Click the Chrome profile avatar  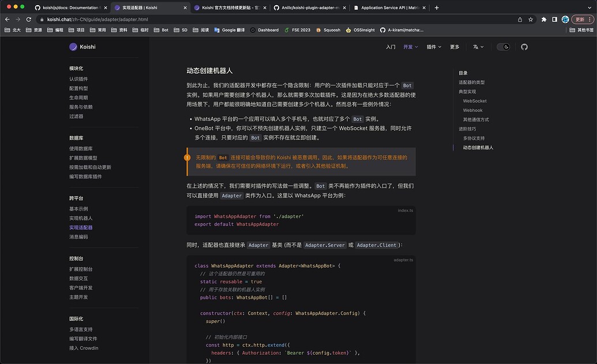coord(565,18)
